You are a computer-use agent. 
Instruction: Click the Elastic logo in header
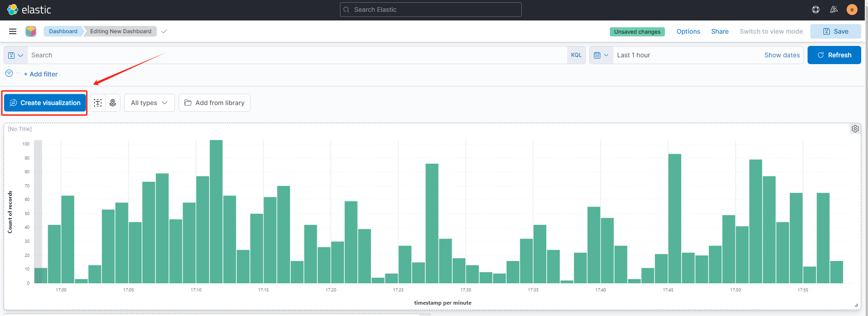(x=29, y=10)
